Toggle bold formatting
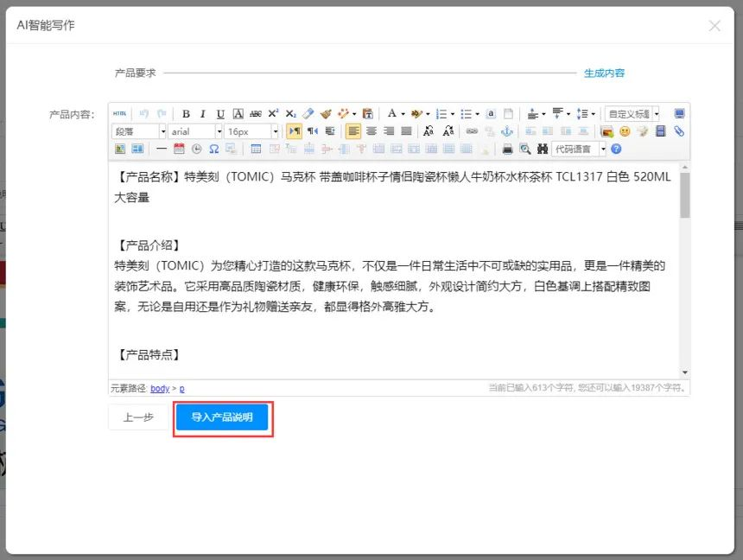 pos(186,114)
